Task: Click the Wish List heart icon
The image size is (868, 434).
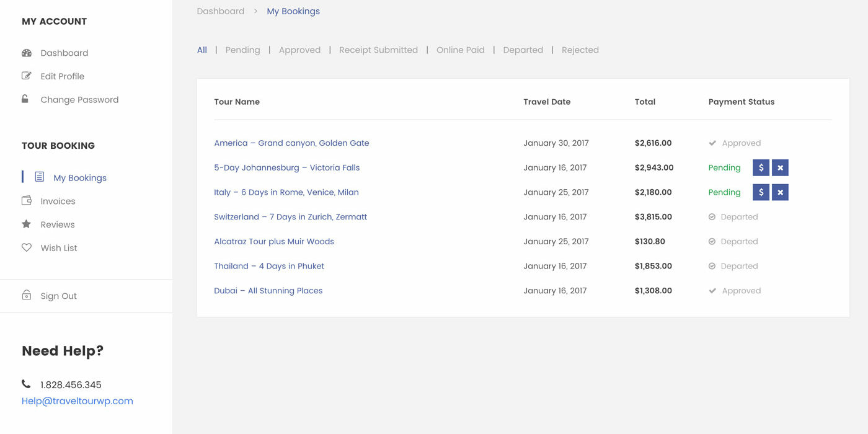Action: [27, 247]
